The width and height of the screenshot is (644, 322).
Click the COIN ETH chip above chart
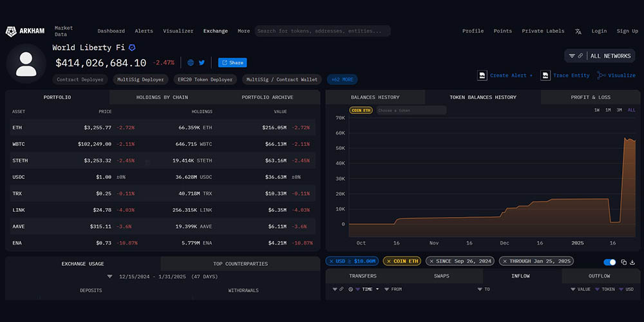pyautogui.click(x=361, y=111)
